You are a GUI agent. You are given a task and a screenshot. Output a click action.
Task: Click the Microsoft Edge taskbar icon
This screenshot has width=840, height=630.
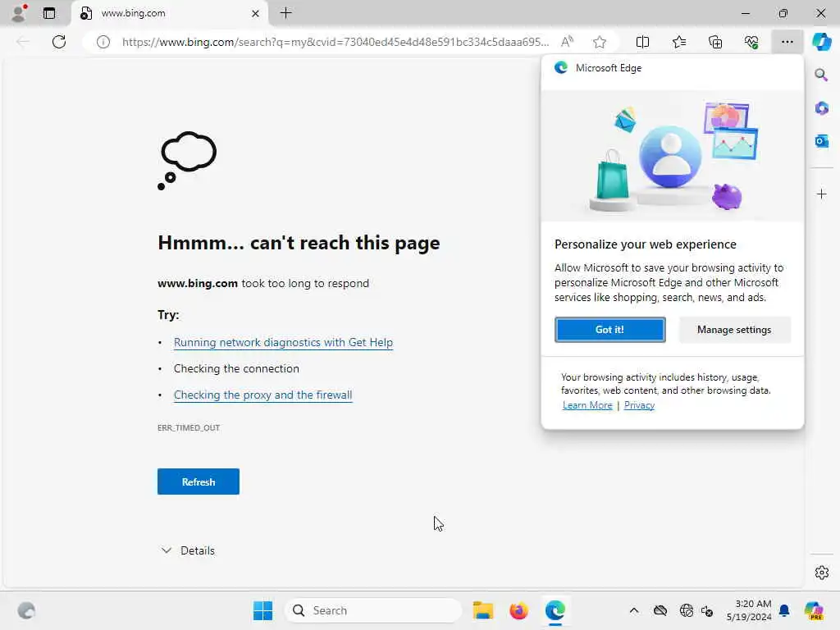[x=555, y=610]
